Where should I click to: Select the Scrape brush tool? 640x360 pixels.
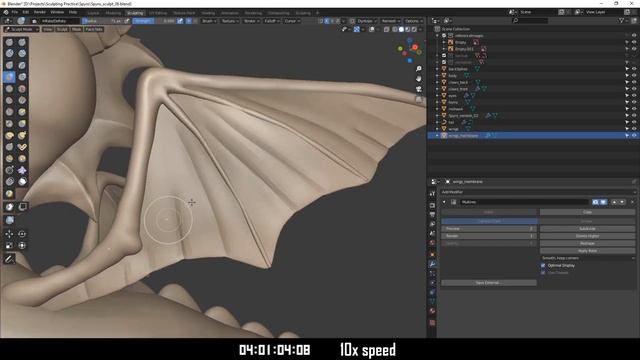[9, 112]
